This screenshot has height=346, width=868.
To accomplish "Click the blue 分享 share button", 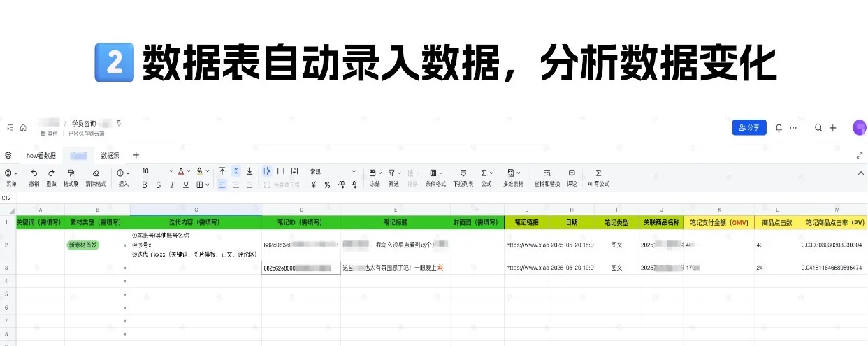I will tap(749, 127).
